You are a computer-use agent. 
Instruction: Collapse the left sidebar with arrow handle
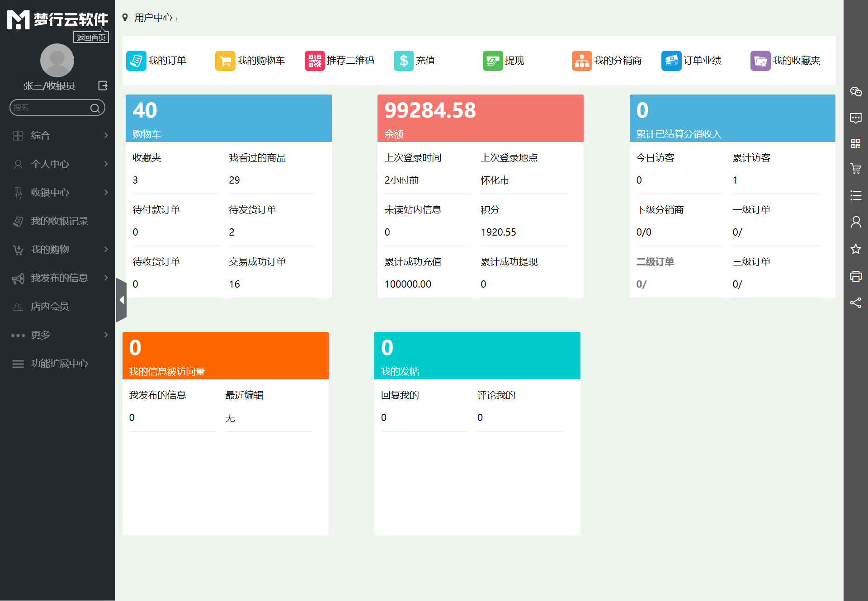(x=121, y=300)
